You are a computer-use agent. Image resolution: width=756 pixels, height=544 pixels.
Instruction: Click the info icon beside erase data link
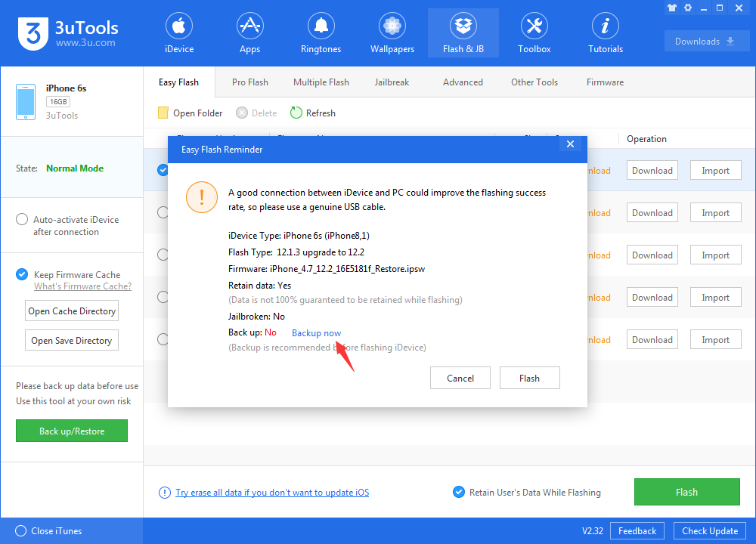coord(164,493)
